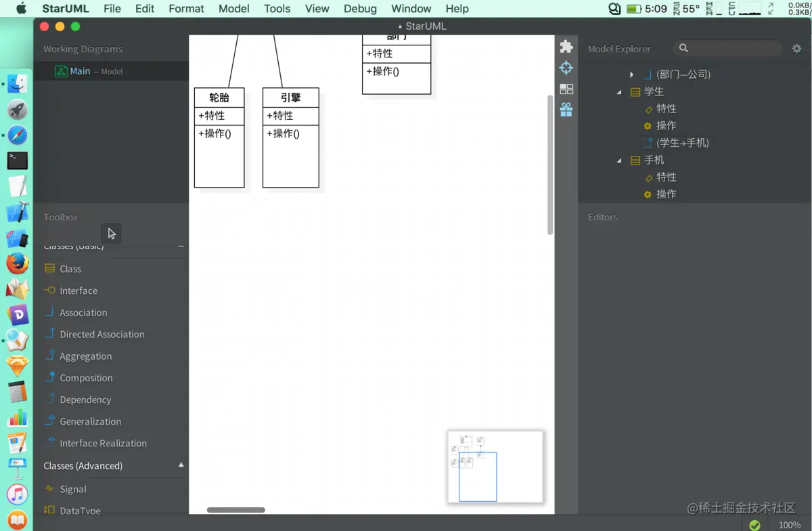Click the minimap thumbnail on the canvas
The image size is (812, 531).
tap(495, 467)
